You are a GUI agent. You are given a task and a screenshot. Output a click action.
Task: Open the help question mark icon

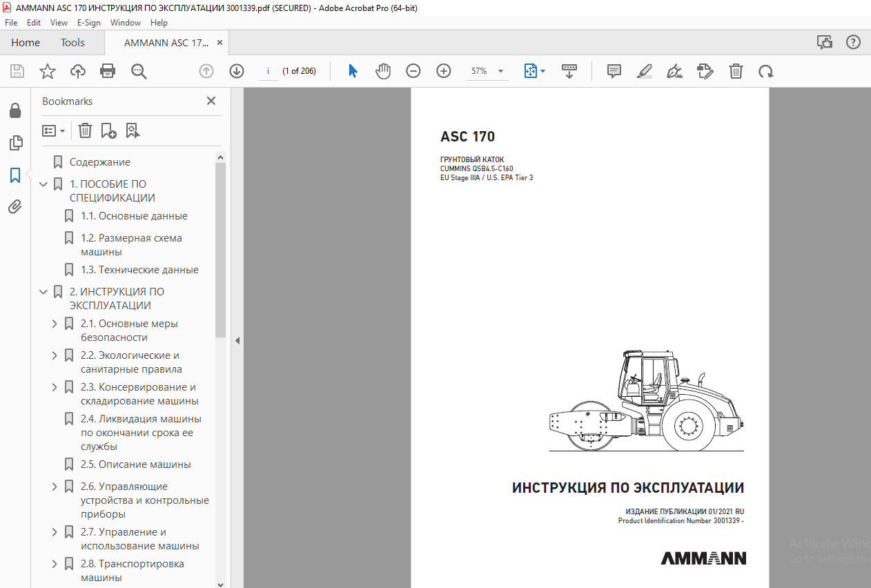point(853,43)
